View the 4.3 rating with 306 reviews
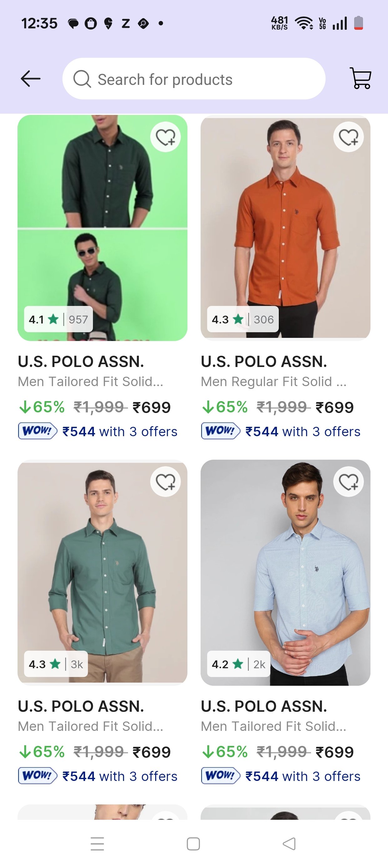 click(x=243, y=319)
